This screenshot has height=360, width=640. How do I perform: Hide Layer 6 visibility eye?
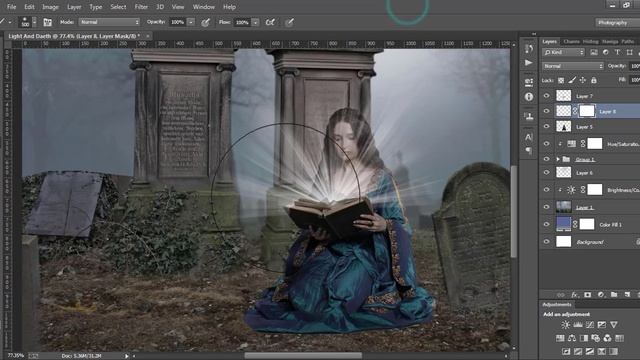pyautogui.click(x=547, y=173)
